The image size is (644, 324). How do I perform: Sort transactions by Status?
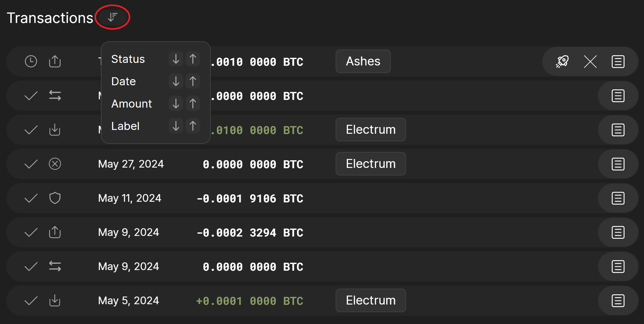click(128, 59)
